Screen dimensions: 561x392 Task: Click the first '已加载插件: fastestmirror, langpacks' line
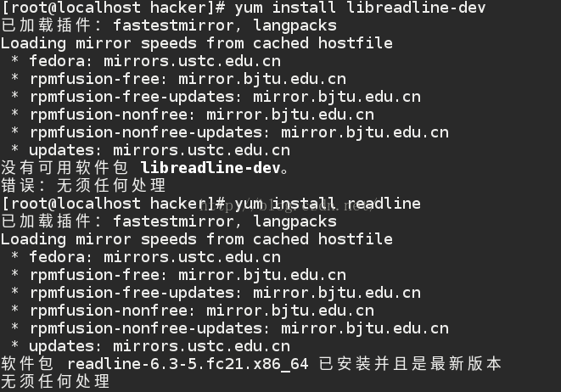click(168, 25)
